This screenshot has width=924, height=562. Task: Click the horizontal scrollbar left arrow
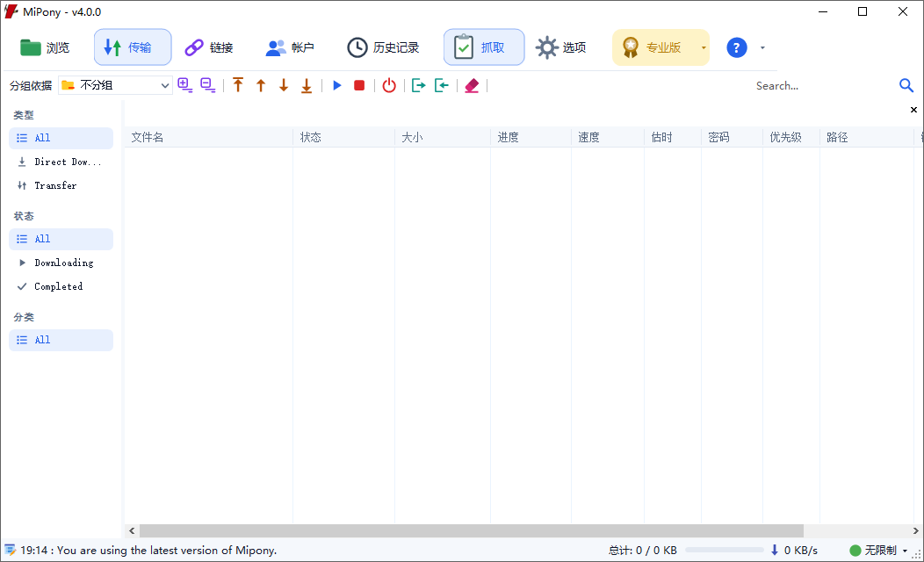point(132,530)
